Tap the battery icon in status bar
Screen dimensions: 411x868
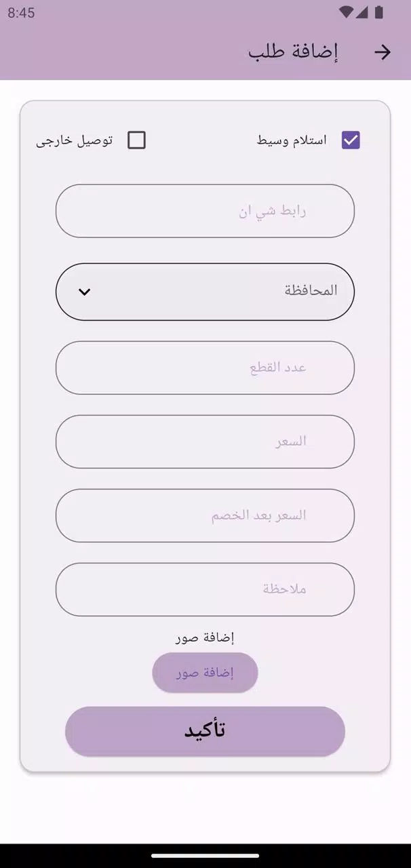pyautogui.click(x=379, y=12)
